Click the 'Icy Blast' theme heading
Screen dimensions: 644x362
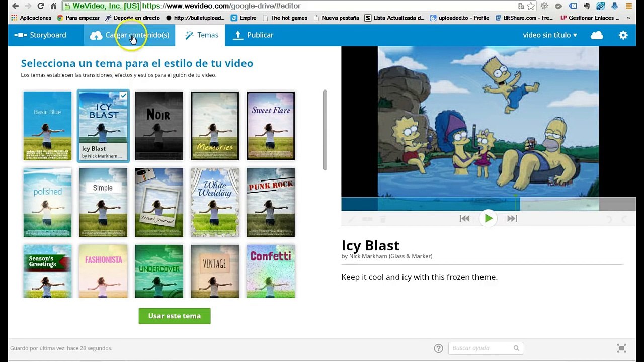point(370,245)
